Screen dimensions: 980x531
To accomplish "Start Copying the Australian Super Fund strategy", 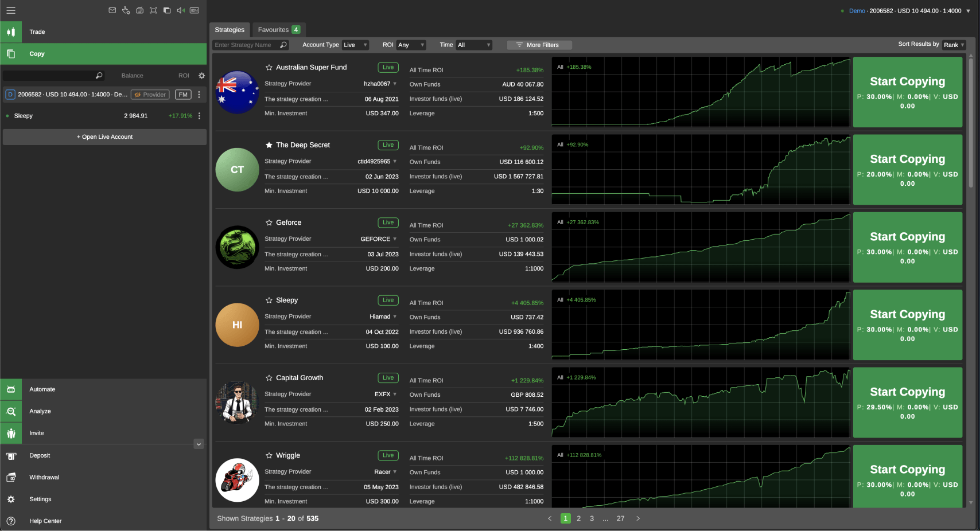I will 907,81.
